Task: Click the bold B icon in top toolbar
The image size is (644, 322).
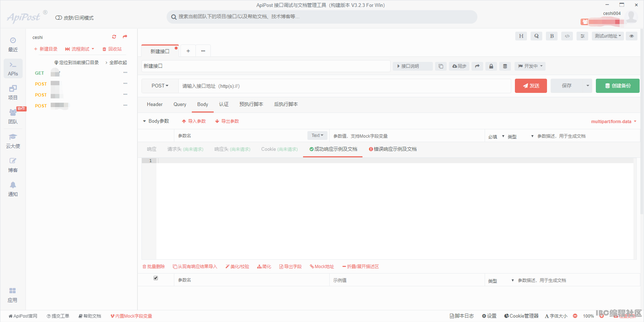Action: [552, 36]
